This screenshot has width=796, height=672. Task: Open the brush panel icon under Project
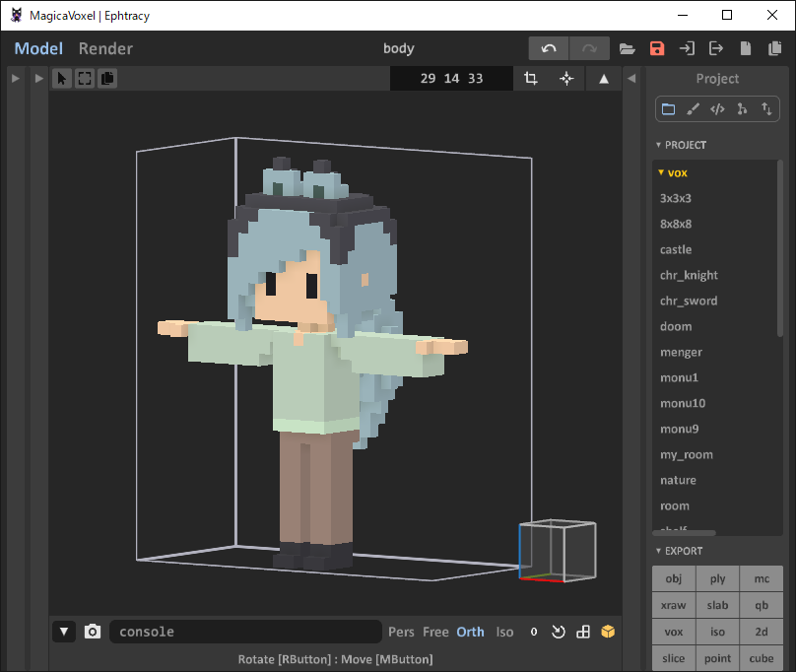693,109
